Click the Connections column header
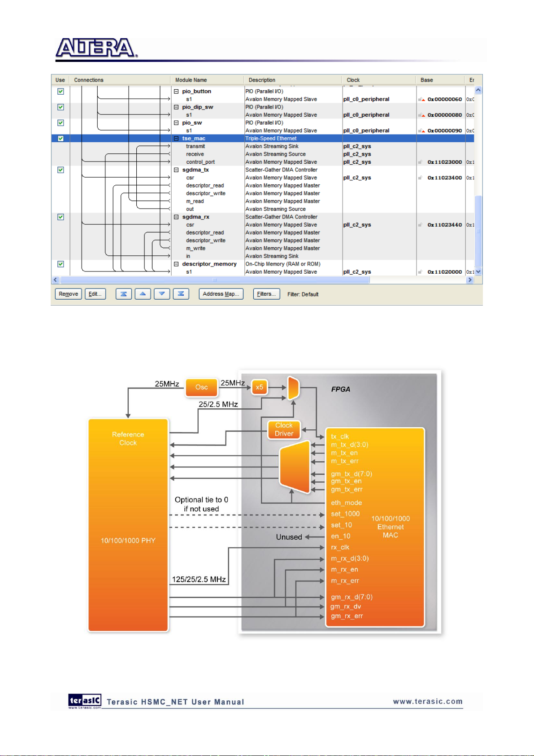 [x=120, y=80]
